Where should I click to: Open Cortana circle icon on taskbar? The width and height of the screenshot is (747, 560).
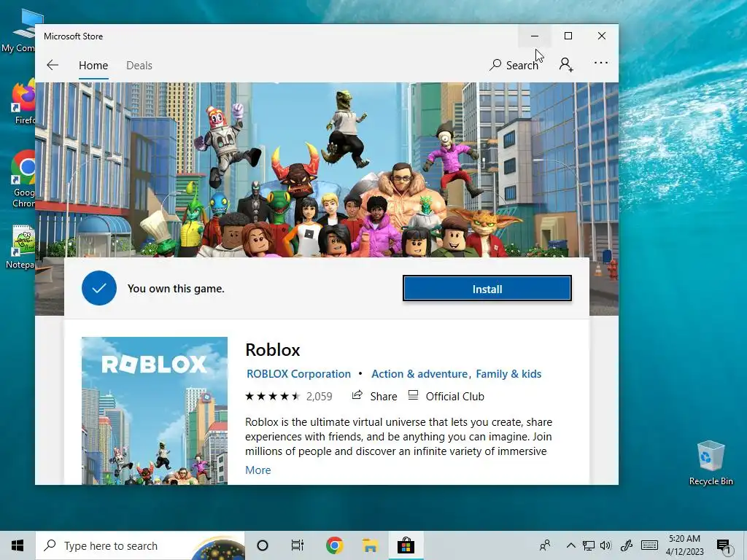point(263,545)
